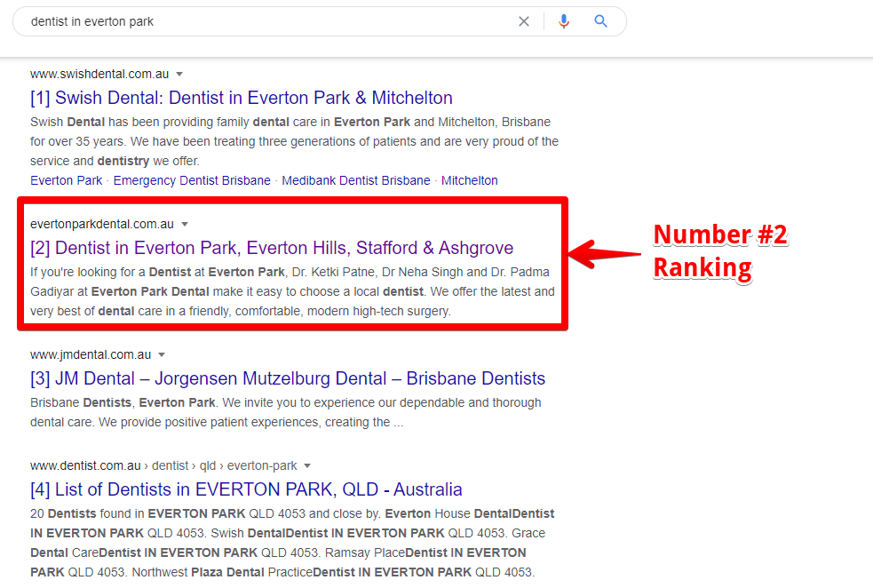Open the dropdown beside evertonparkdental.com.au

point(184,224)
